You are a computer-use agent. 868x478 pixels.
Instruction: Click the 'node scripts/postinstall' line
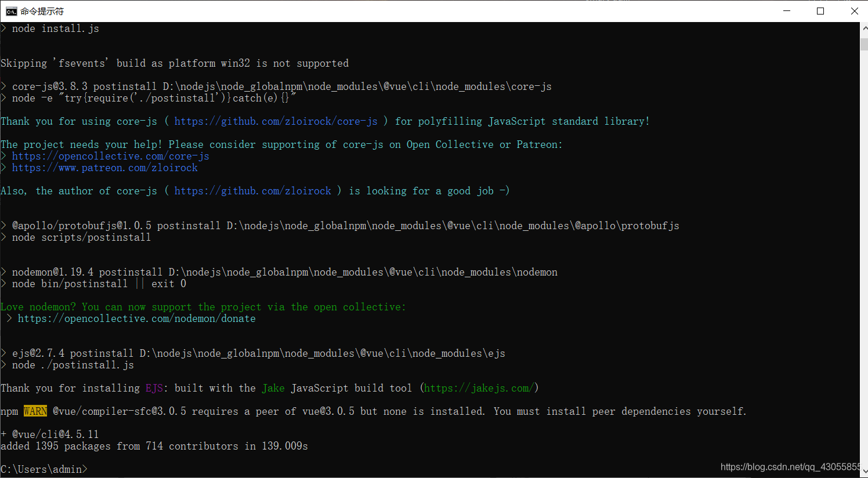click(76, 237)
